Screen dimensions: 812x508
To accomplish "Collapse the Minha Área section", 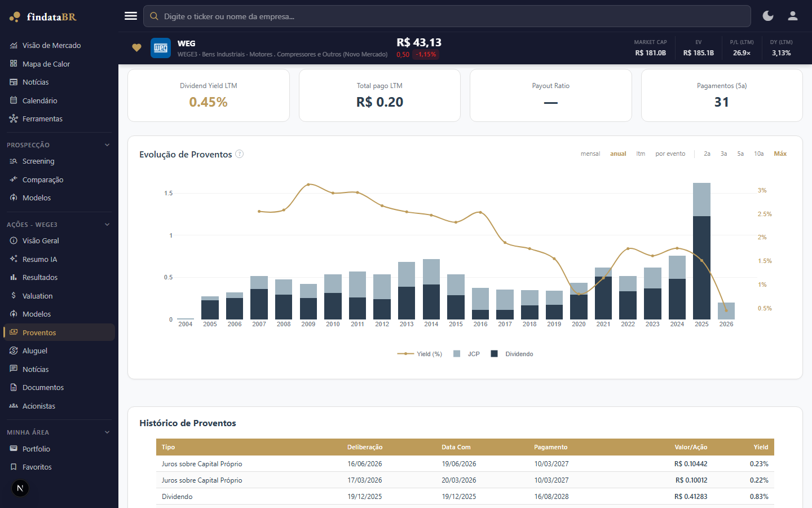I will (107, 432).
